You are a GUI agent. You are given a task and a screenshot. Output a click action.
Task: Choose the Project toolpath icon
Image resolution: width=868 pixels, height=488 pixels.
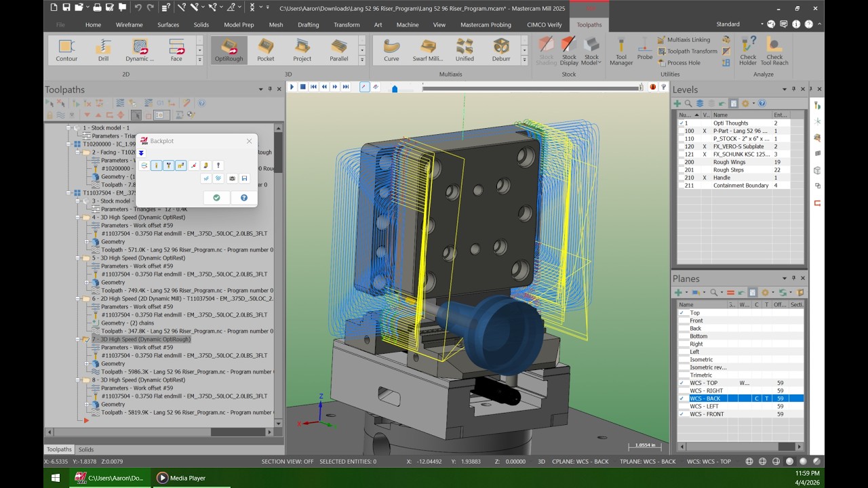(x=302, y=50)
